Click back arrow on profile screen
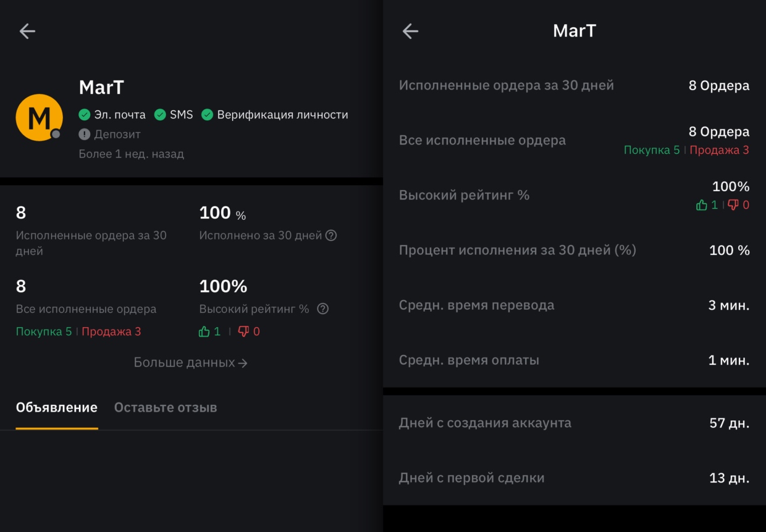This screenshot has width=766, height=532. [x=27, y=31]
